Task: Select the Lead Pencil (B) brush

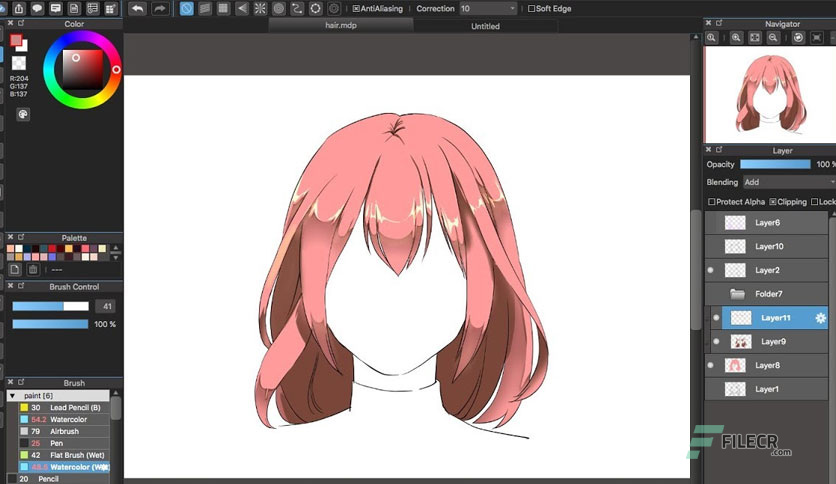Action: click(x=64, y=407)
